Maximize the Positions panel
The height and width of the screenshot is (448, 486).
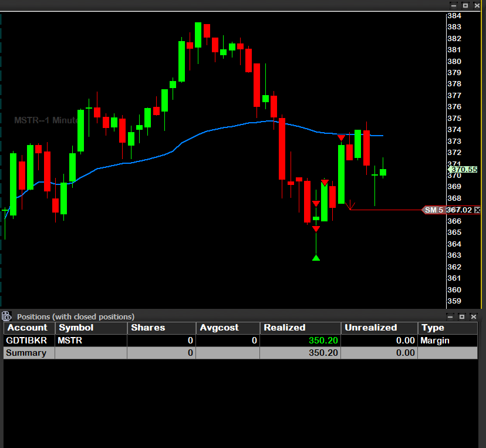pos(462,317)
